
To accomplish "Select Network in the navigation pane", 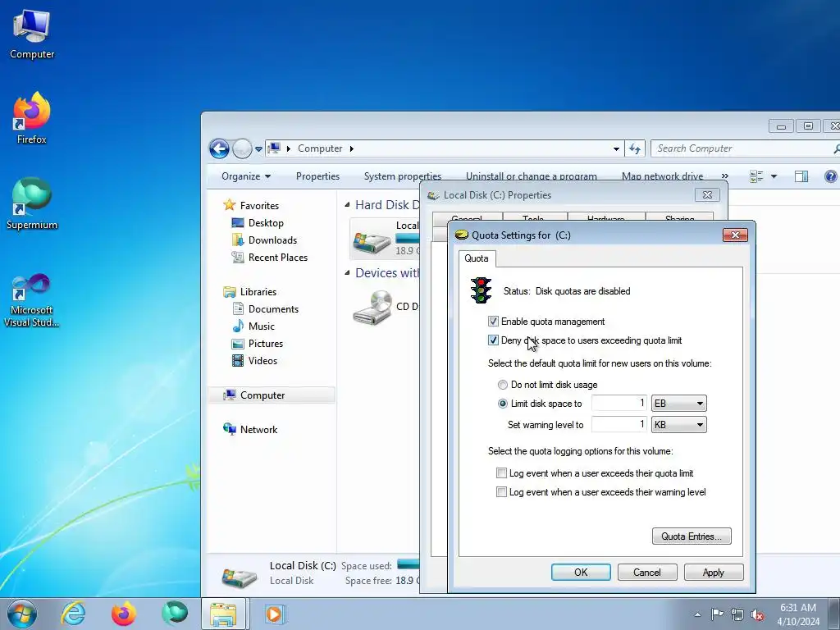I will (258, 430).
